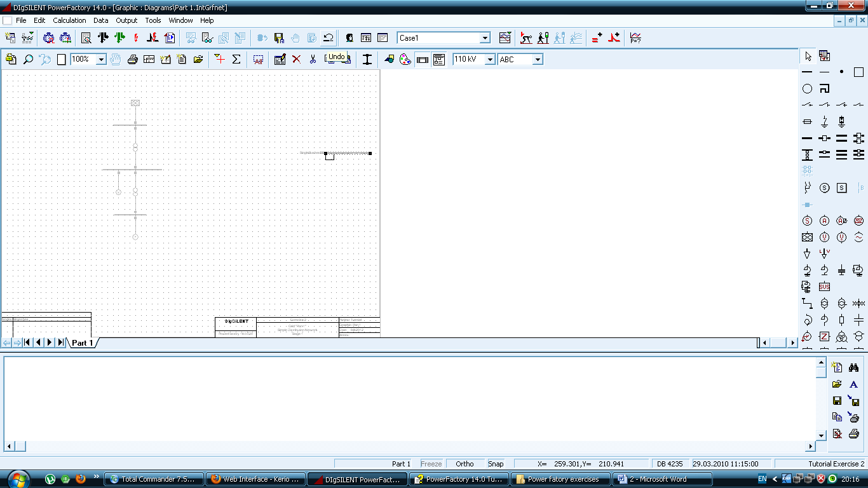Screen dimensions: 868x488
Task: Open the Data Manager icon
Action: coord(11,38)
